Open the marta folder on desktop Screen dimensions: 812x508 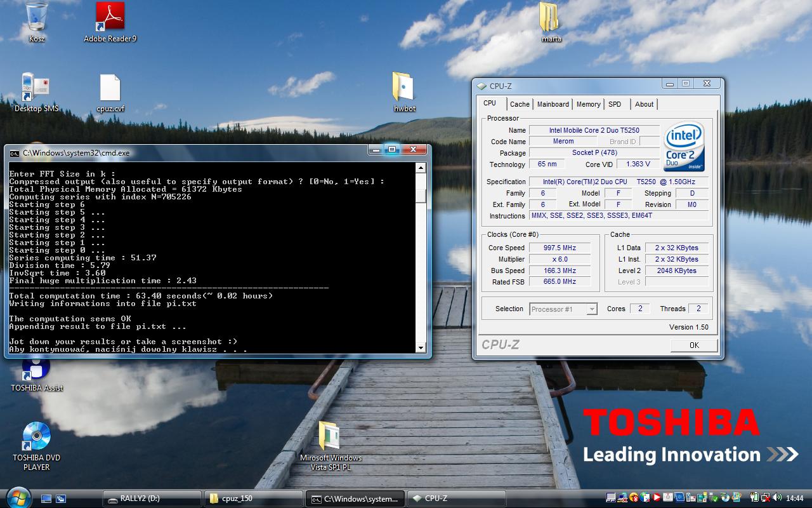[x=551, y=22]
